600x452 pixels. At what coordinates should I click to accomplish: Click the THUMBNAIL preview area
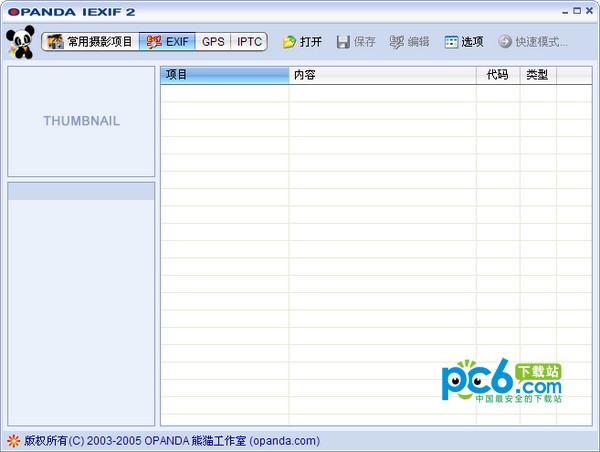[x=81, y=121]
